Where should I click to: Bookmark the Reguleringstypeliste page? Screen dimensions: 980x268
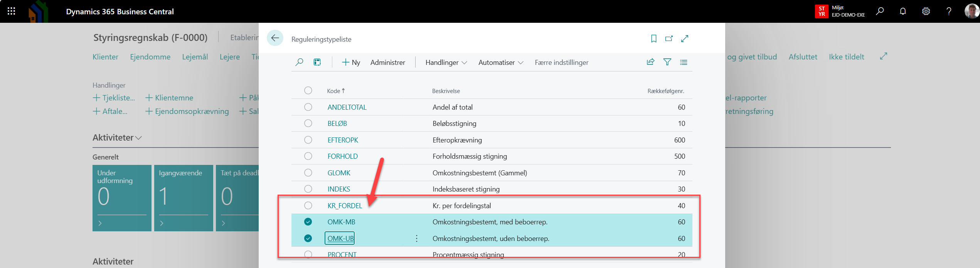pos(653,39)
